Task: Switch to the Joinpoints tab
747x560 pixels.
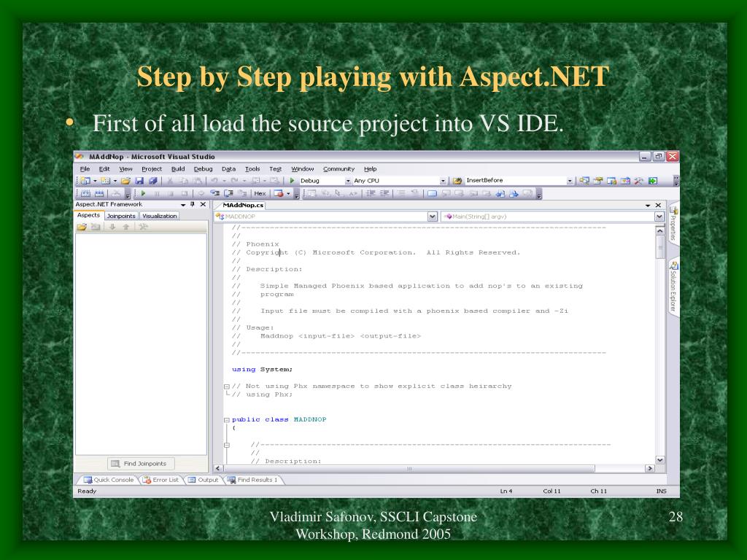Action: click(x=121, y=216)
